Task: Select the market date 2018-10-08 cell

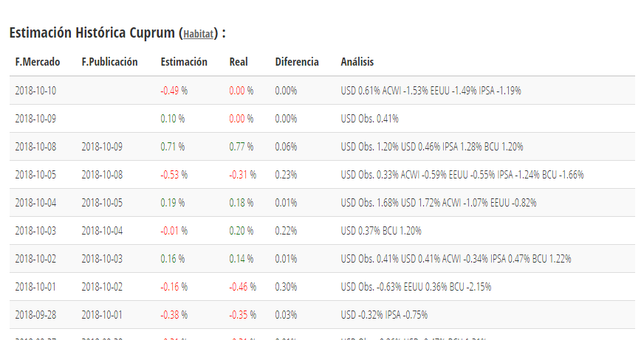Action: coord(35,147)
